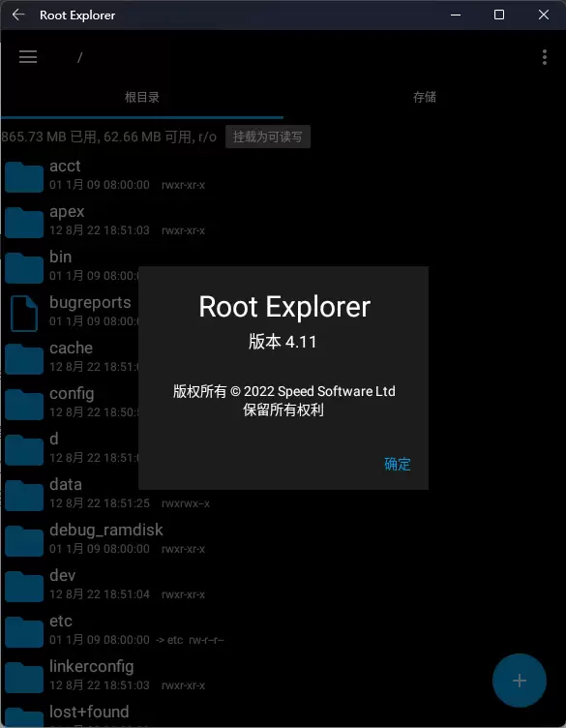Select the bugreports file icon
566x728 pixels.
tap(24, 314)
